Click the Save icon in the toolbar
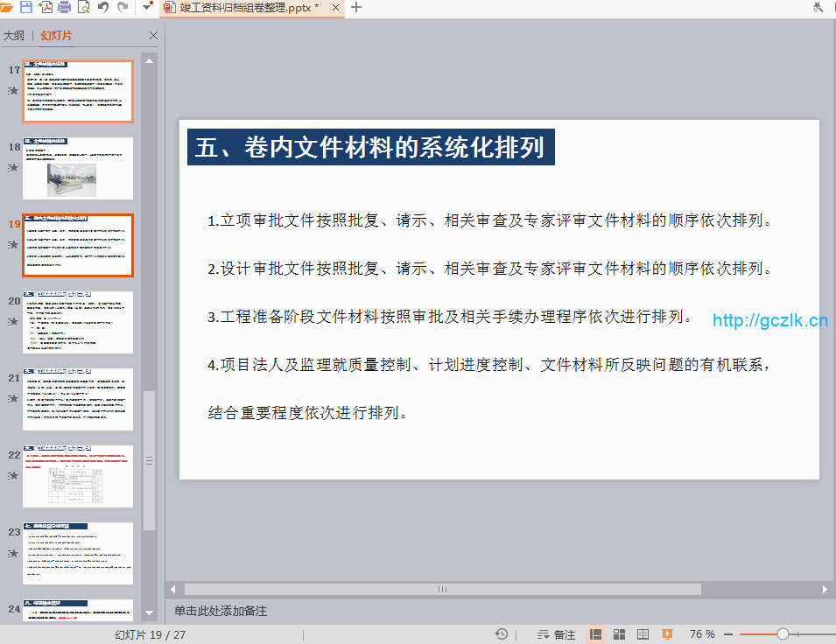 pyautogui.click(x=25, y=8)
